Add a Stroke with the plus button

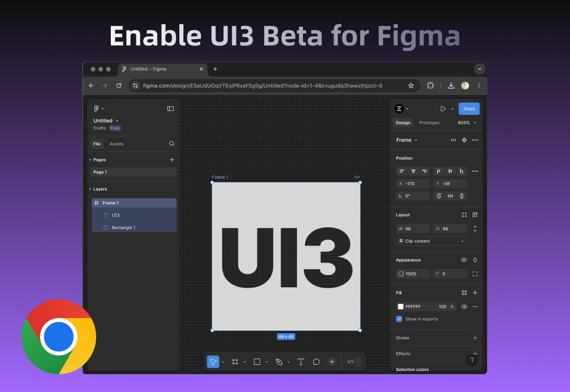pyautogui.click(x=475, y=338)
